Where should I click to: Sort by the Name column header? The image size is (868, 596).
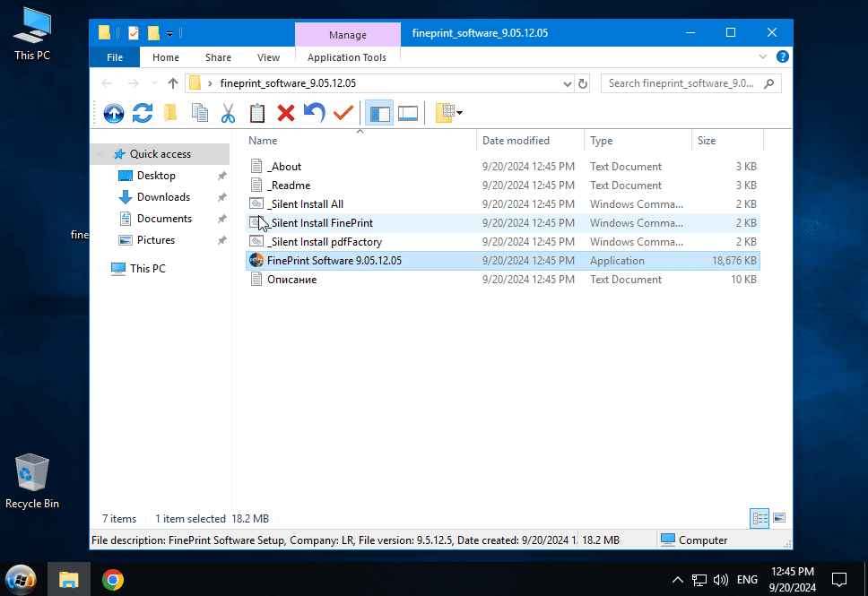pos(360,141)
